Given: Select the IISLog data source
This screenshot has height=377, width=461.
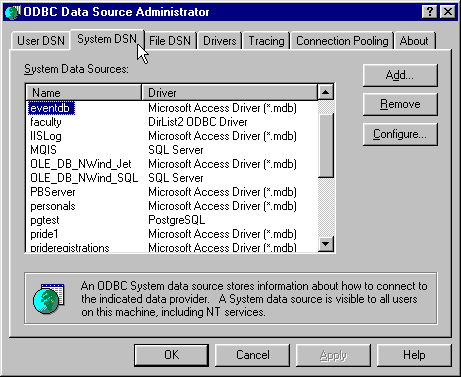Looking at the screenshot, I should pyautogui.click(x=46, y=136).
